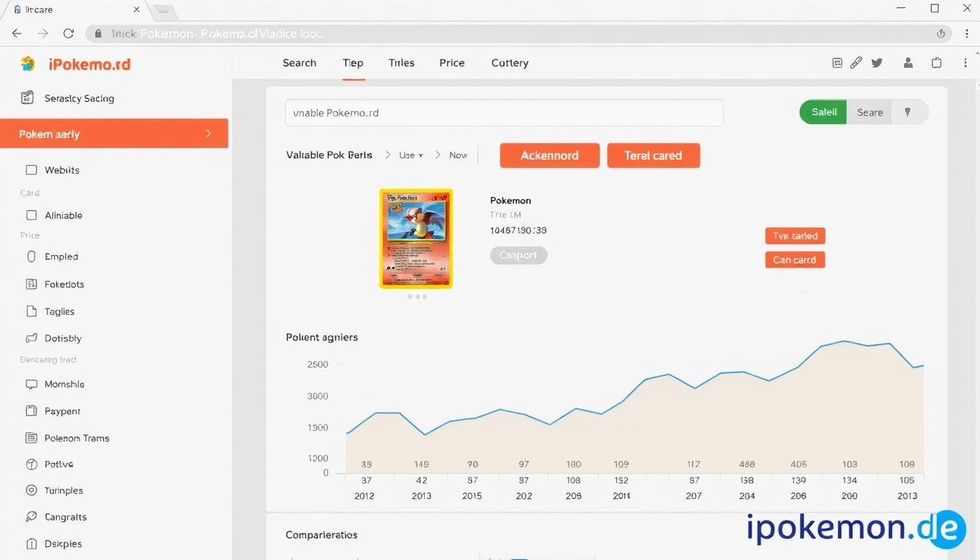Switch to the Titles tab

(401, 63)
